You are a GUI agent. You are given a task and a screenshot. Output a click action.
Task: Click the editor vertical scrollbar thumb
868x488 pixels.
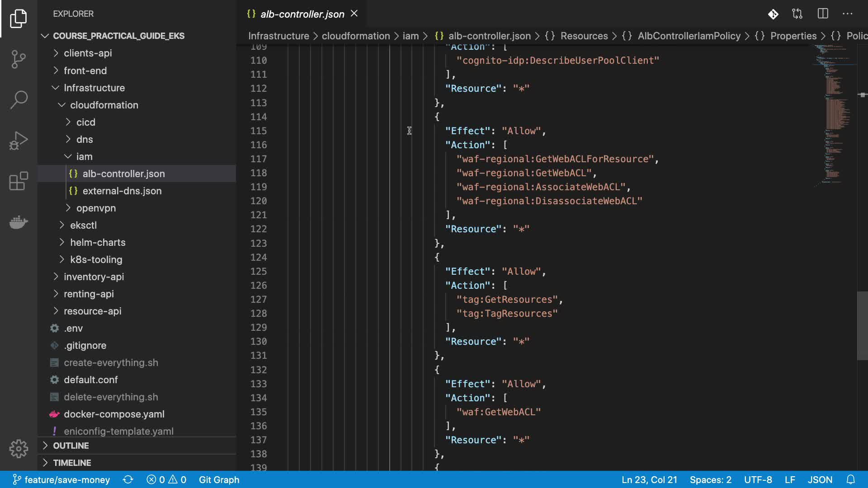862,325
